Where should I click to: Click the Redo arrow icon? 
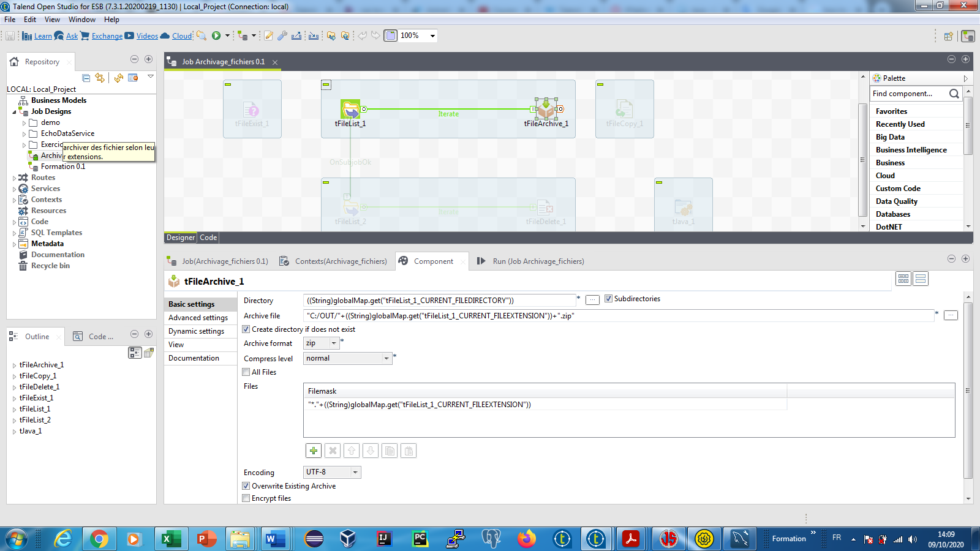[x=375, y=36]
